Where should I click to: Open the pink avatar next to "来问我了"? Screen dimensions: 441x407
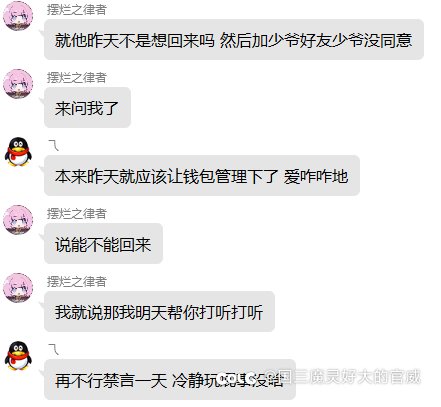[18, 84]
